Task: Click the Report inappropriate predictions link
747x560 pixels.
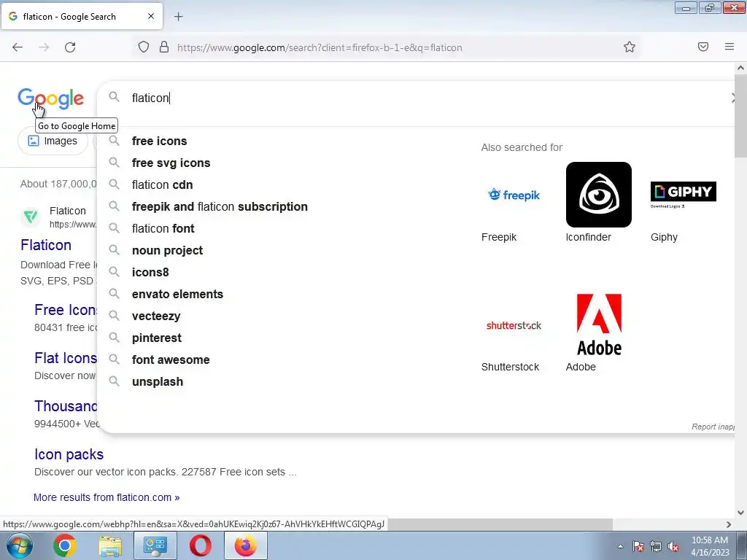Action: point(713,427)
